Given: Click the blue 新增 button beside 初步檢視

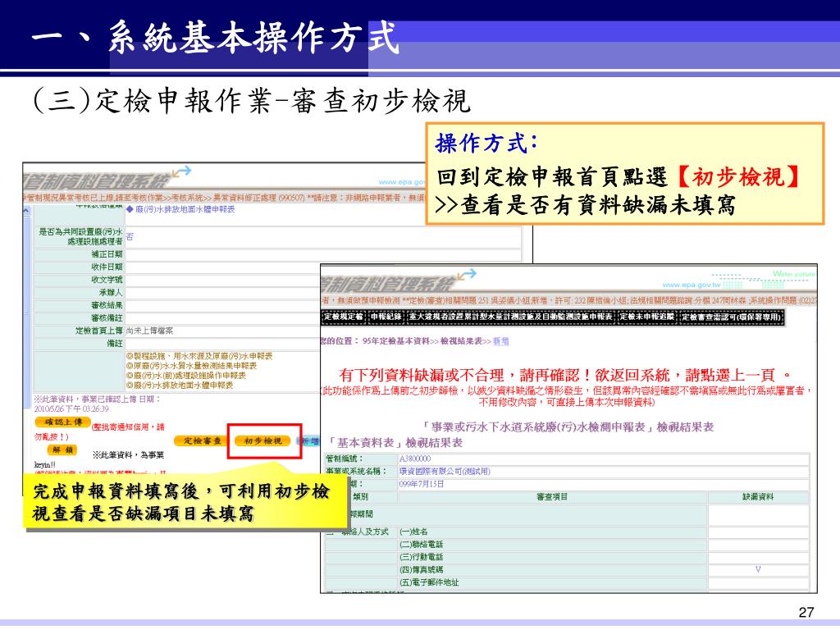Looking at the screenshot, I should [x=310, y=441].
